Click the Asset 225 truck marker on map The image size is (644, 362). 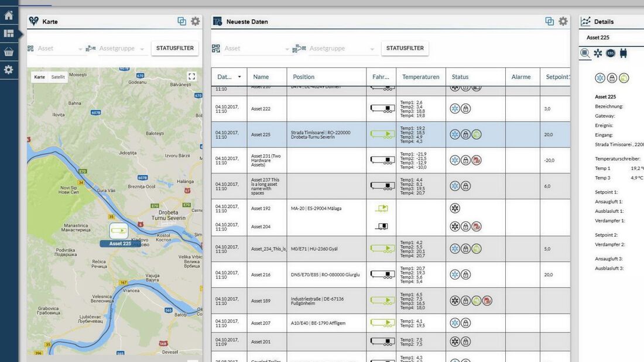coord(118,230)
